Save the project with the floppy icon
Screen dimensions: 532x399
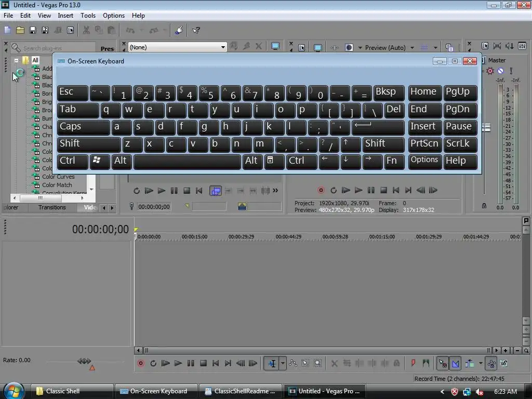33,30
